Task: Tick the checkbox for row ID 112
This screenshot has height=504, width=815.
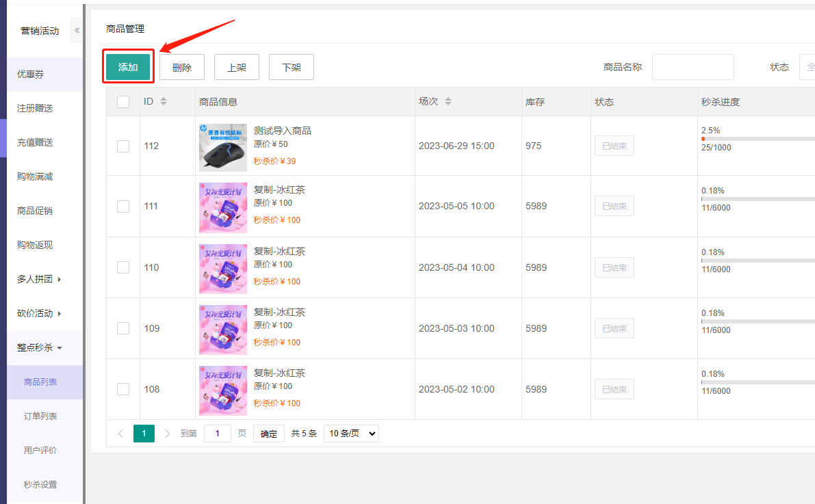Action: pos(123,146)
